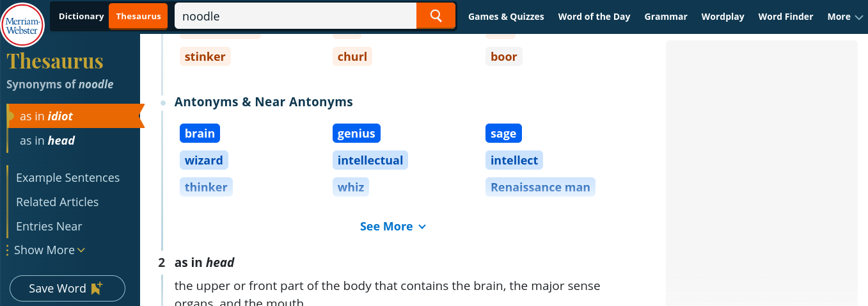This screenshot has width=868, height=306.
Task: Open the Grammar section
Action: [x=666, y=17]
